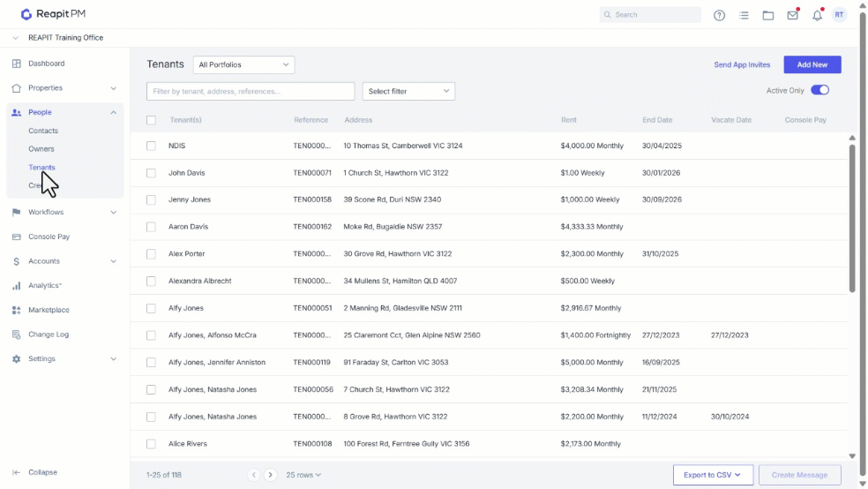Viewport: 868px width, 489px height.
Task: Open the mail envelope icon
Action: click(793, 16)
